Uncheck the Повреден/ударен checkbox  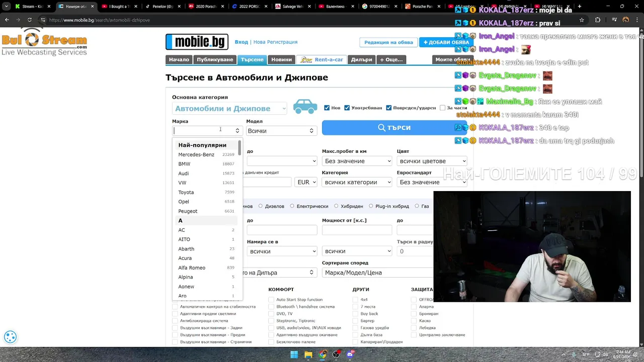tap(388, 108)
